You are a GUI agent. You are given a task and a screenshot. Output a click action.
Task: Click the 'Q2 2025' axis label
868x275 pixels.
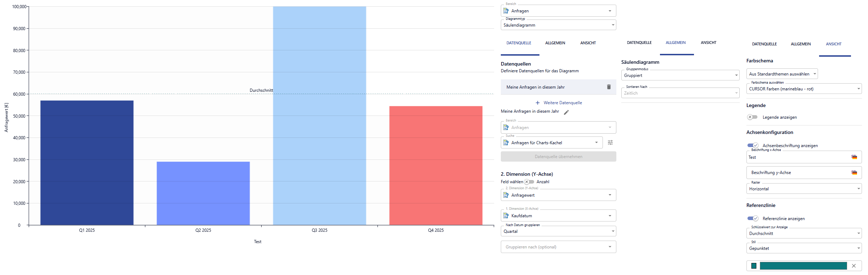pos(203,230)
